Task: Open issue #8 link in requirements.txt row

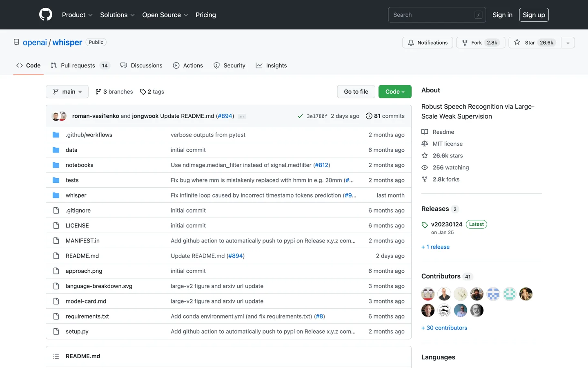Action: [319, 316]
